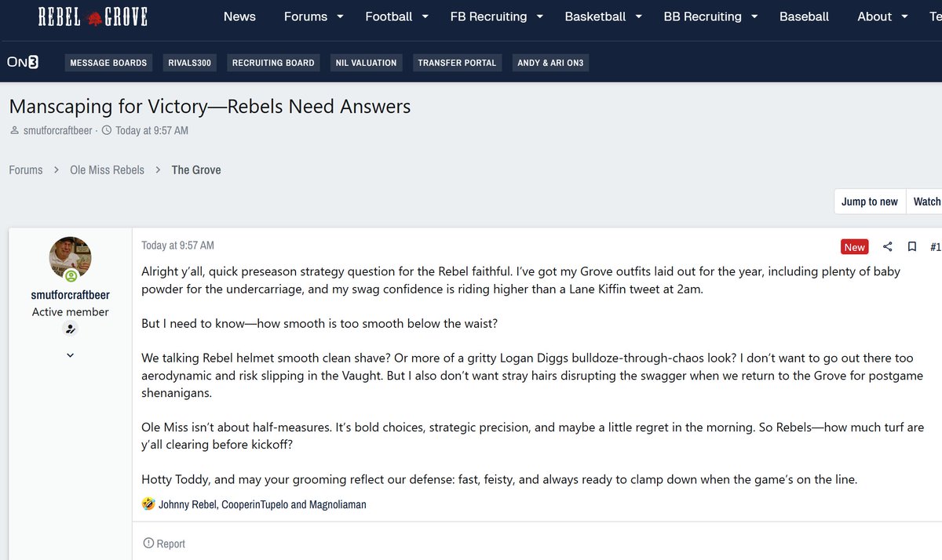Open the Forums menu item
The image size is (942, 560).
point(305,16)
